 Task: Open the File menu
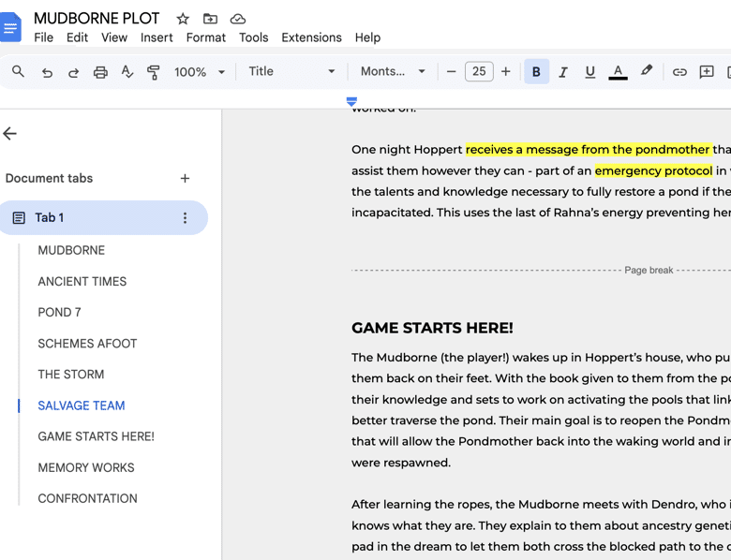(43, 37)
